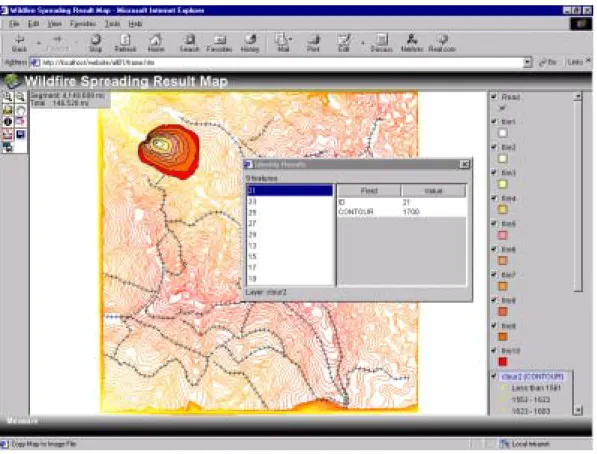Viewport: 597px width, 454px height.
Task: Toggle the time1 layer checkbox
Action: tap(494, 121)
